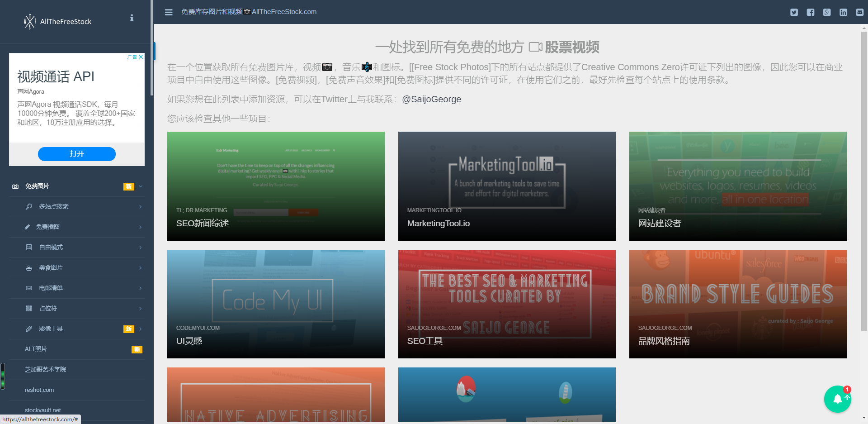Viewport: 868px width, 424px height.
Task: Open the Twitter share icon
Action: (794, 12)
